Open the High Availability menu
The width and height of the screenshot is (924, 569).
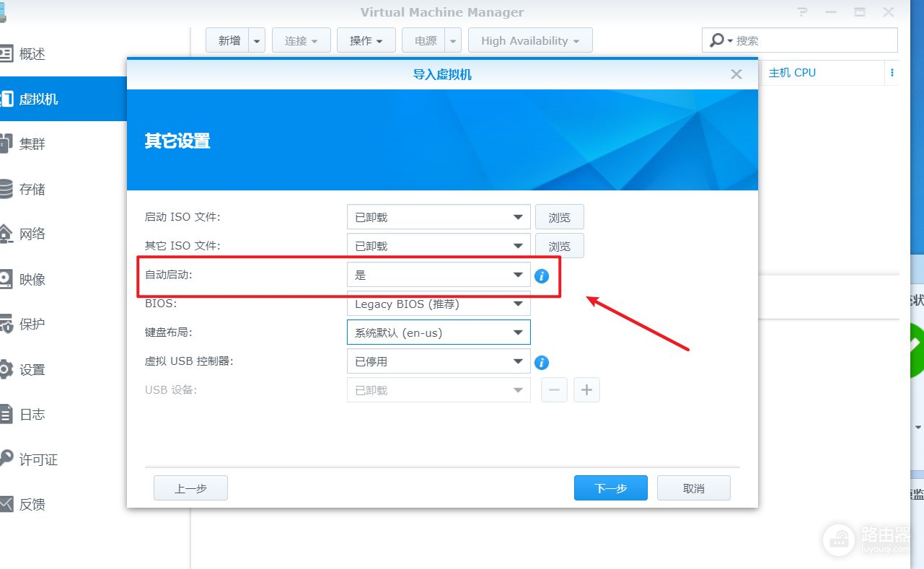click(530, 40)
